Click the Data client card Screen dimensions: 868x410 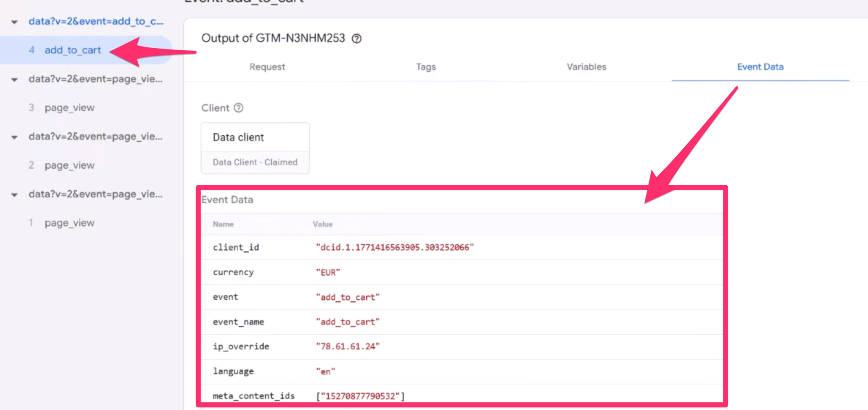tap(255, 148)
